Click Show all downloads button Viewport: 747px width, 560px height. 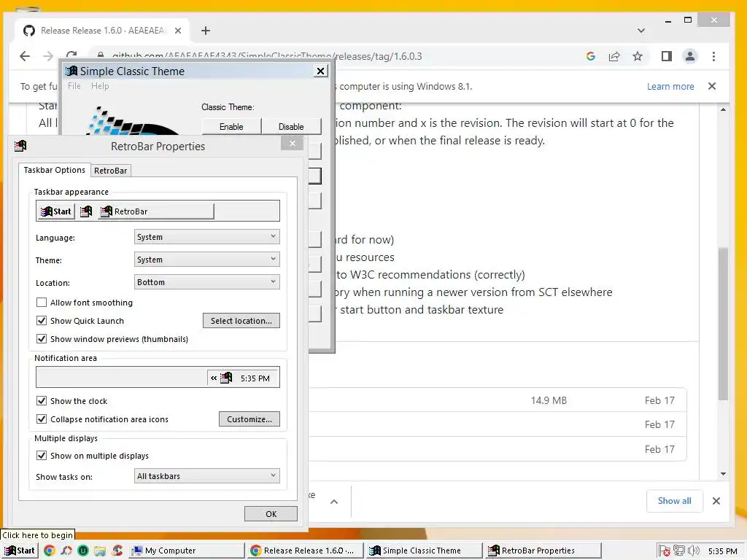tap(674, 501)
